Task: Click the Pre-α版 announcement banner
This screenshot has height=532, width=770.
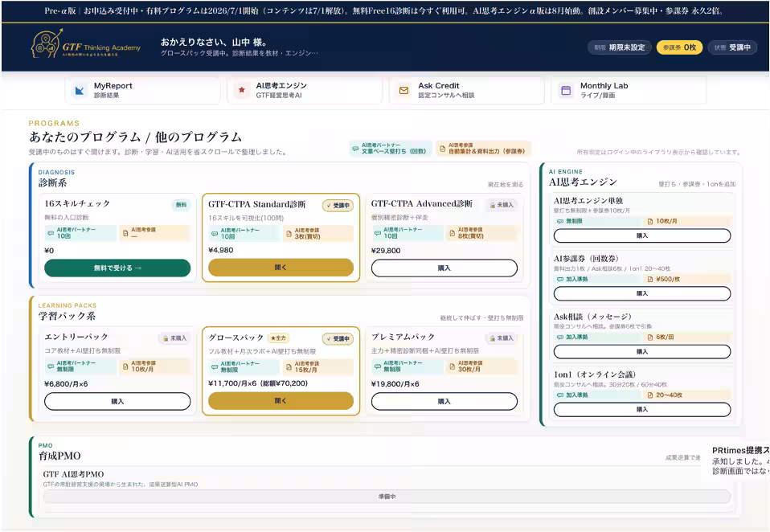Action: point(385,10)
